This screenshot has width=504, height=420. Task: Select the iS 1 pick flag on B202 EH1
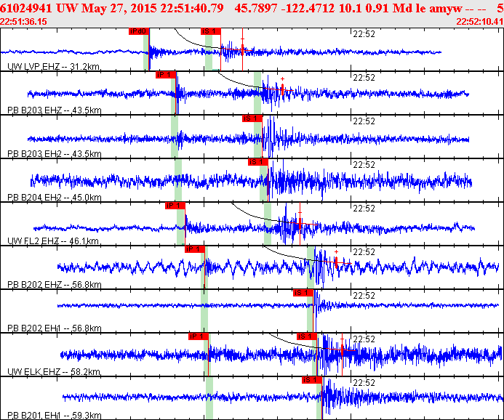303,293
